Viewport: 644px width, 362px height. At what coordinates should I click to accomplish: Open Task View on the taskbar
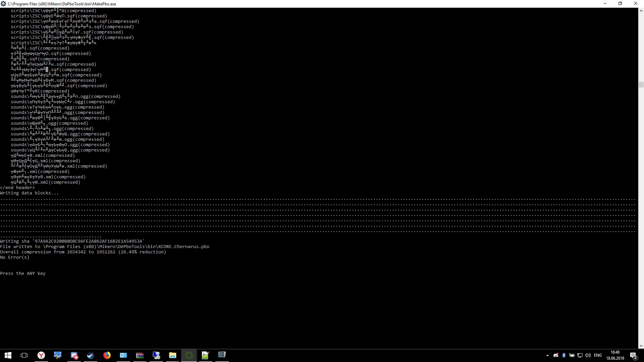(24, 355)
